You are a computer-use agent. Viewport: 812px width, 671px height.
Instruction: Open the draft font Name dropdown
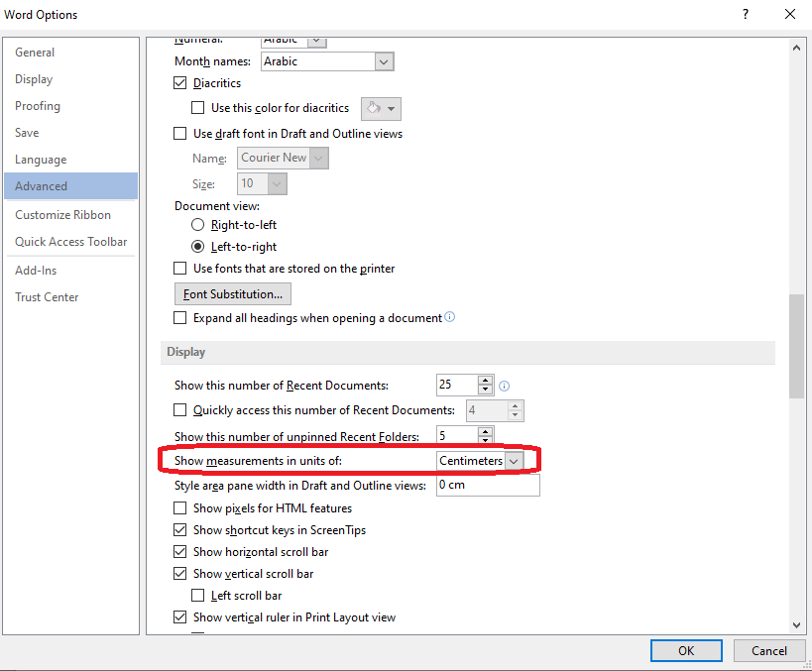[x=316, y=158]
